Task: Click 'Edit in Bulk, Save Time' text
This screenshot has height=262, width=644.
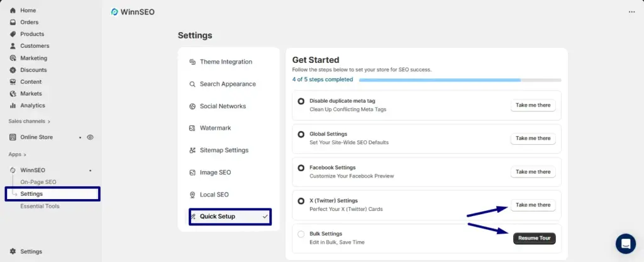Action: tap(337, 242)
